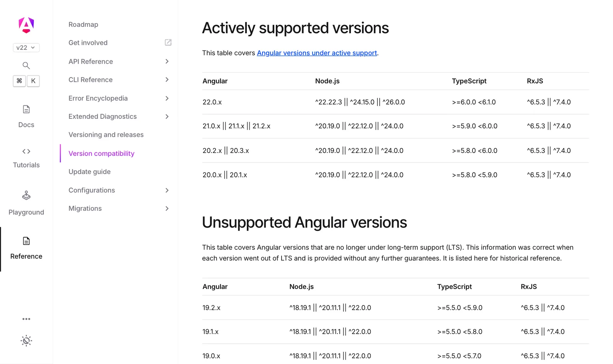Open the search magnifier icon
Screen dimensions: 613x364
[26, 66]
